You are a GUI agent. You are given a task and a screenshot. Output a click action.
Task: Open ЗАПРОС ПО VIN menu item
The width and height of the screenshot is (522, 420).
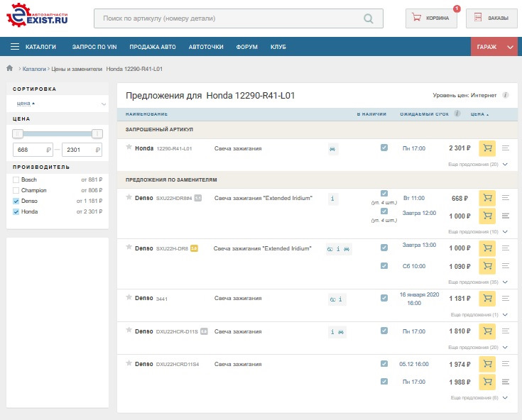(x=94, y=47)
